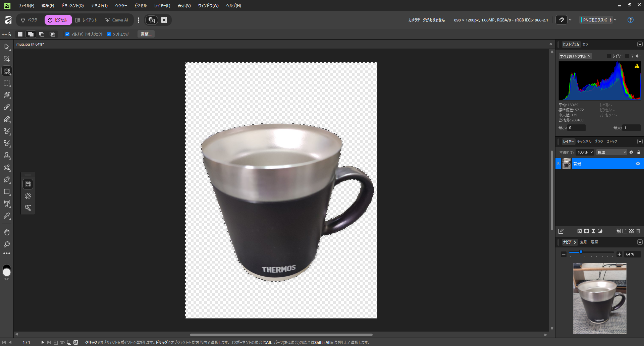Screen dimensions: 644x346
Task: Open the dropdown arrow beside the sync icon
Action: pos(570,20)
